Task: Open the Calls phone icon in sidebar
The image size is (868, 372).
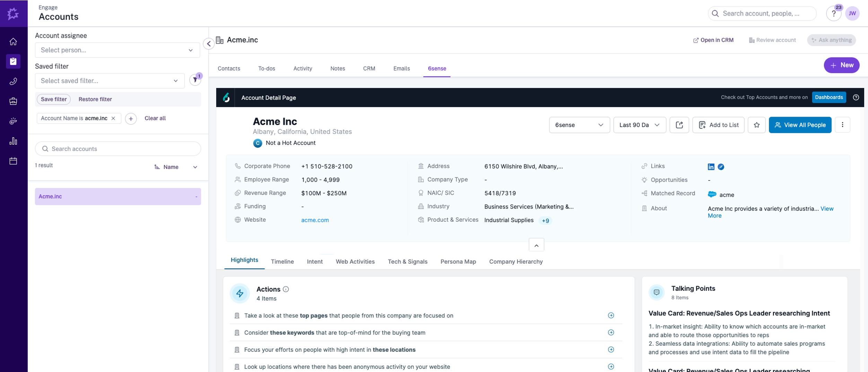Action: 13,81
